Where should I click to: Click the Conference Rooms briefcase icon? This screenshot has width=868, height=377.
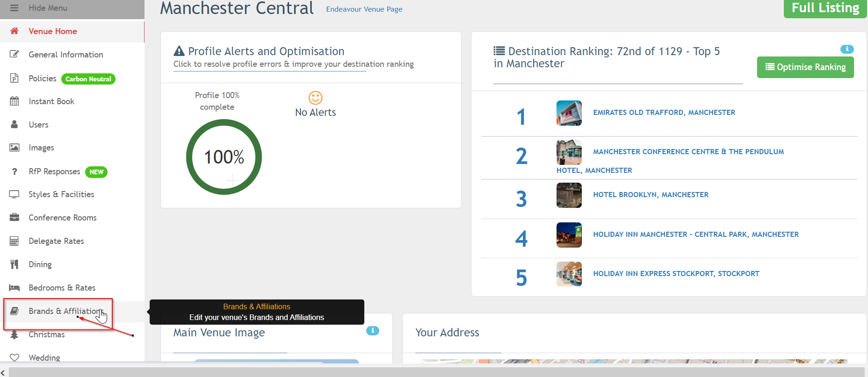click(14, 217)
